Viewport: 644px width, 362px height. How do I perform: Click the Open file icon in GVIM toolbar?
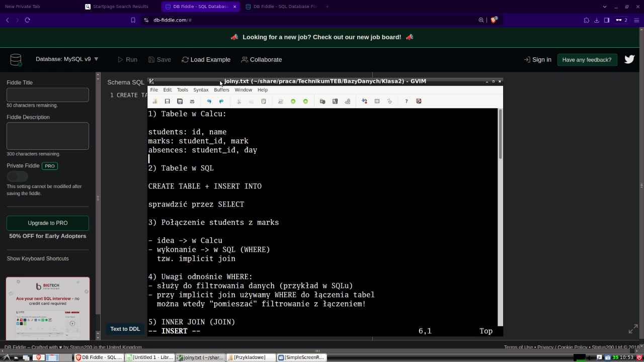(x=155, y=101)
